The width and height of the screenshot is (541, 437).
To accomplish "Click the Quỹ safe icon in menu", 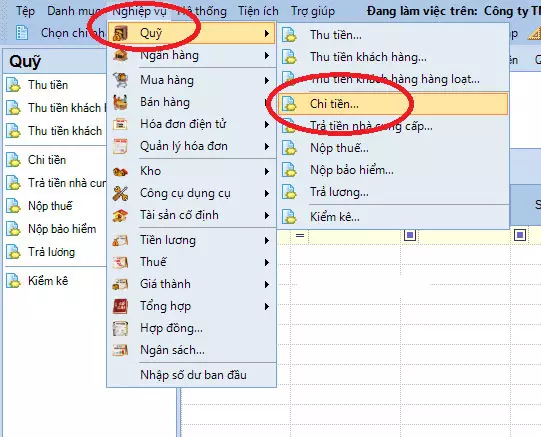I will point(120,33).
